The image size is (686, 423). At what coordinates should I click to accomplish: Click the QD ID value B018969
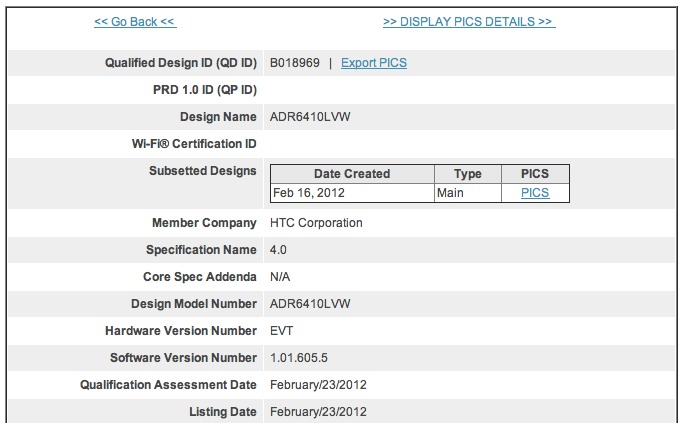click(x=295, y=63)
